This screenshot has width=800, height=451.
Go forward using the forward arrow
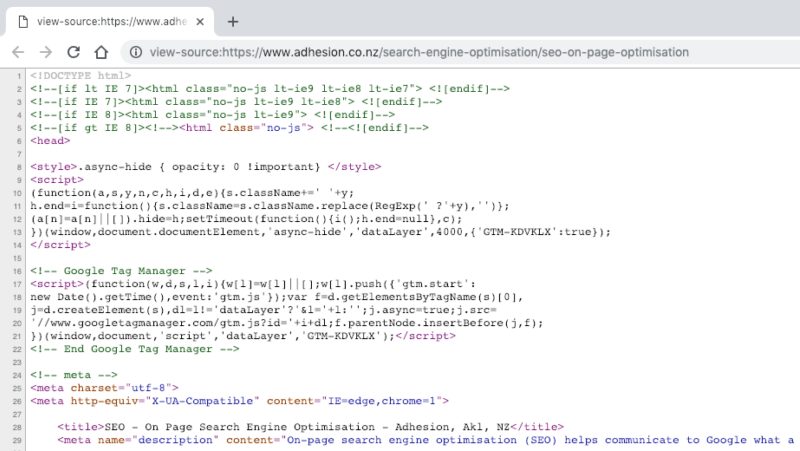[x=46, y=52]
